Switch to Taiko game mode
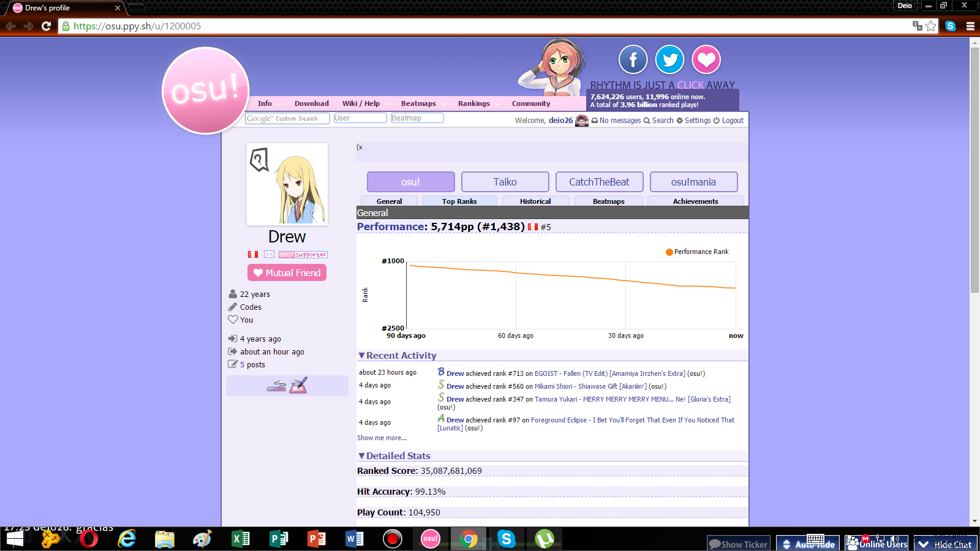Viewport: 980px width, 551px height. [505, 182]
